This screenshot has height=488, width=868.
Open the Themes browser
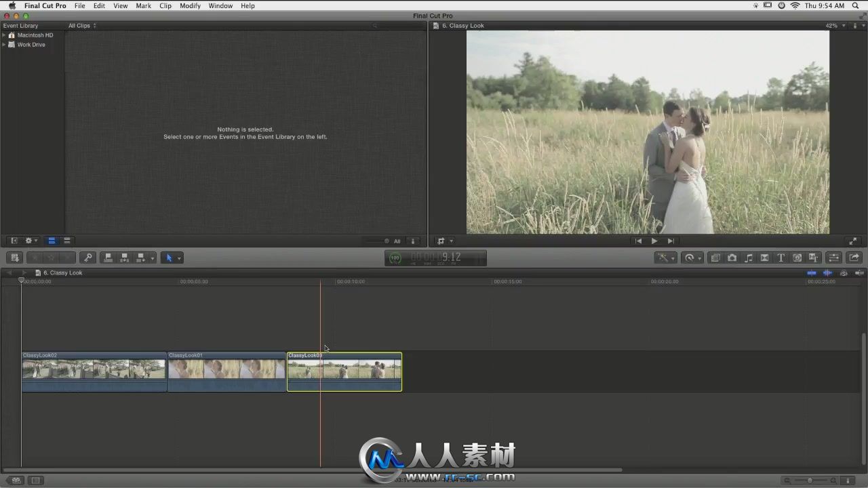tap(814, 258)
